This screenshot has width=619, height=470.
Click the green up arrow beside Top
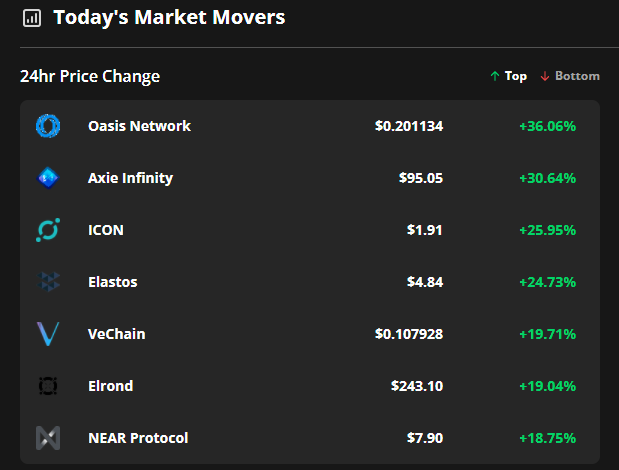(x=495, y=76)
